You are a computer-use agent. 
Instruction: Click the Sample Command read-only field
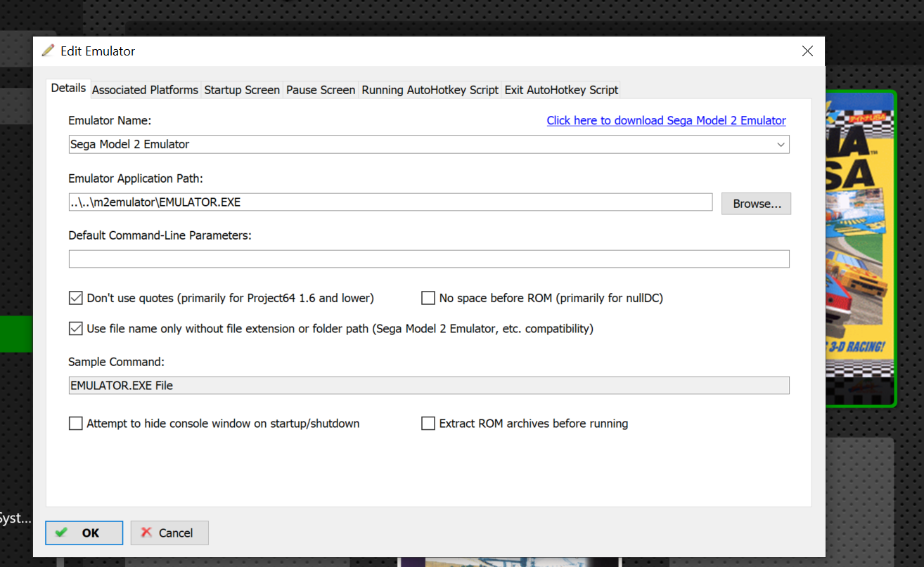click(429, 385)
